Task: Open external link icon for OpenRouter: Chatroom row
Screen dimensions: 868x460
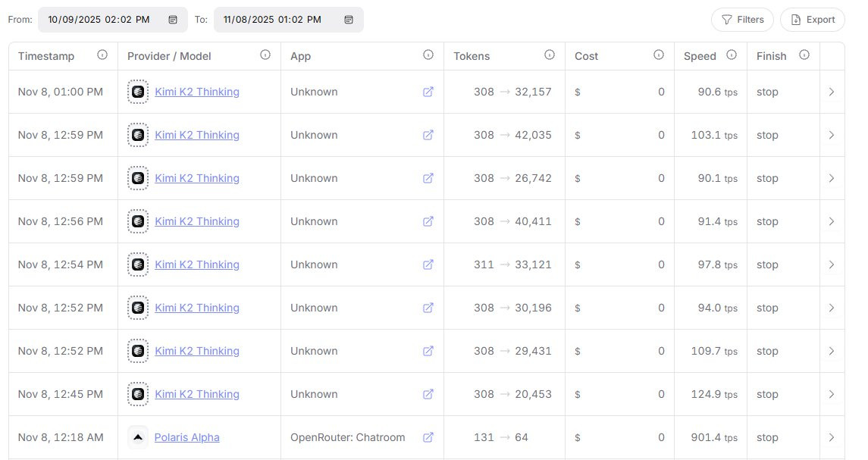Action: 428,437
